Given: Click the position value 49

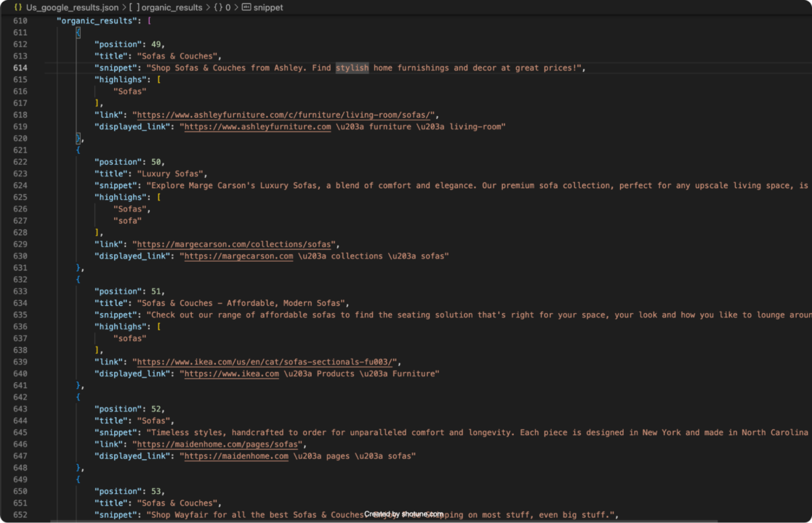Looking at the screenshot, I should pos(156,44).
